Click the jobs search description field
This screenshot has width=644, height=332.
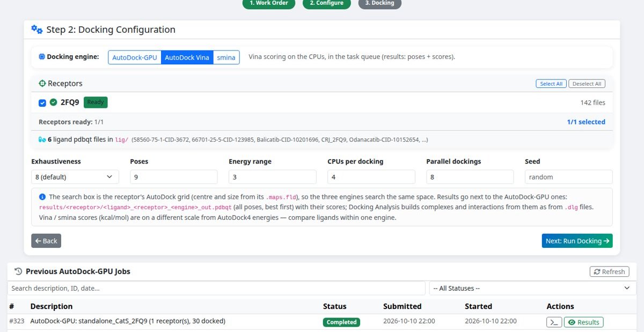(x=216, y=288)
